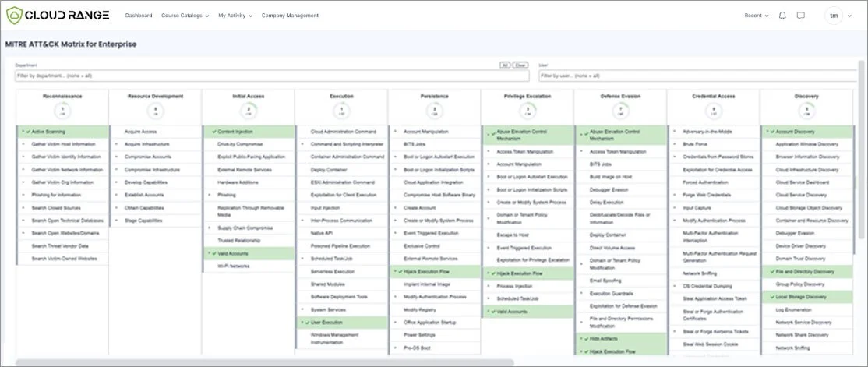868x367 pixels.
Task: Click Hardware Additions technique
Action: coord(236,182)
